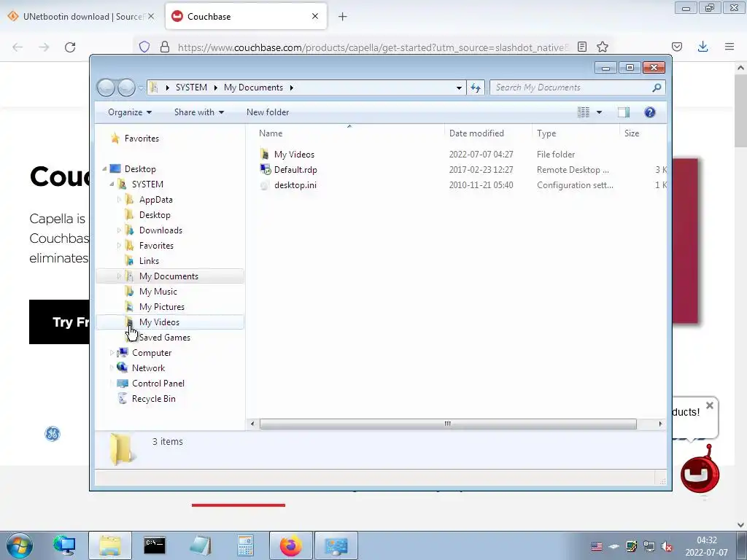
Task: Close the UNetbootin download tab
Action: 151,16
